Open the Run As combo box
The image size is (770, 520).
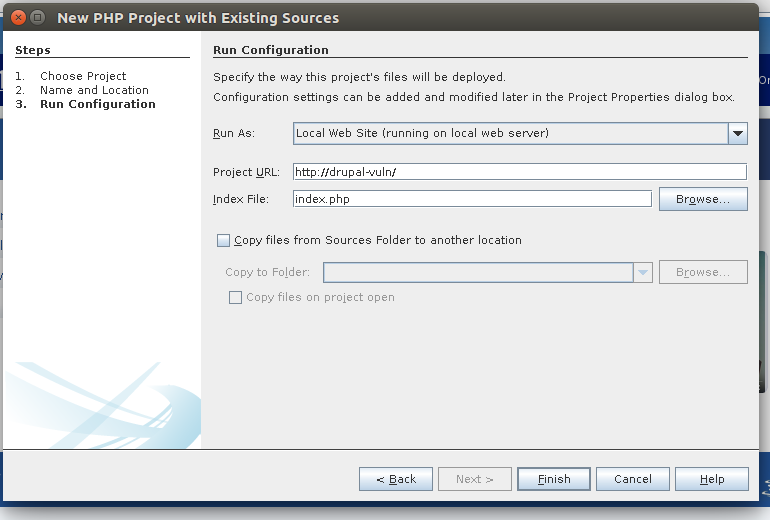(520, 134)
